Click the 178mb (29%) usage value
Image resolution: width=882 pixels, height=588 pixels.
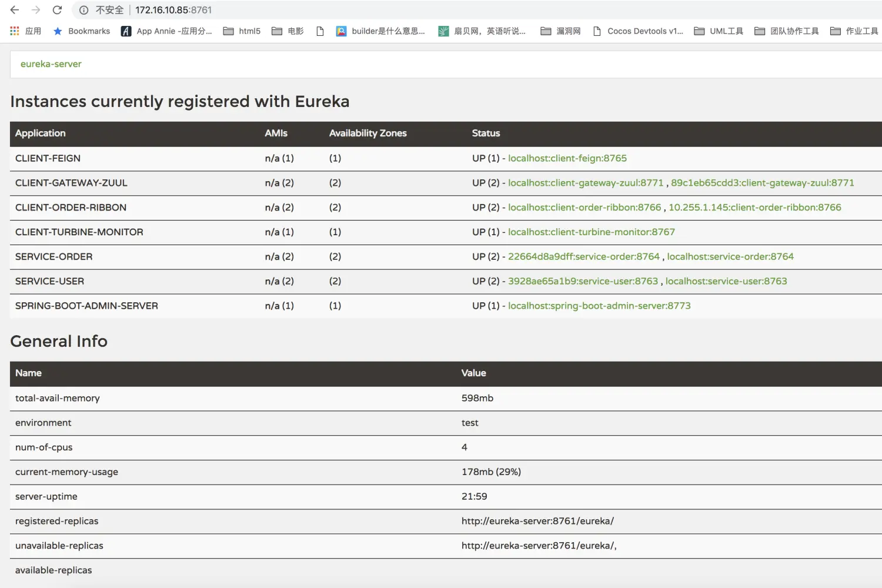[x=492, y=472]
